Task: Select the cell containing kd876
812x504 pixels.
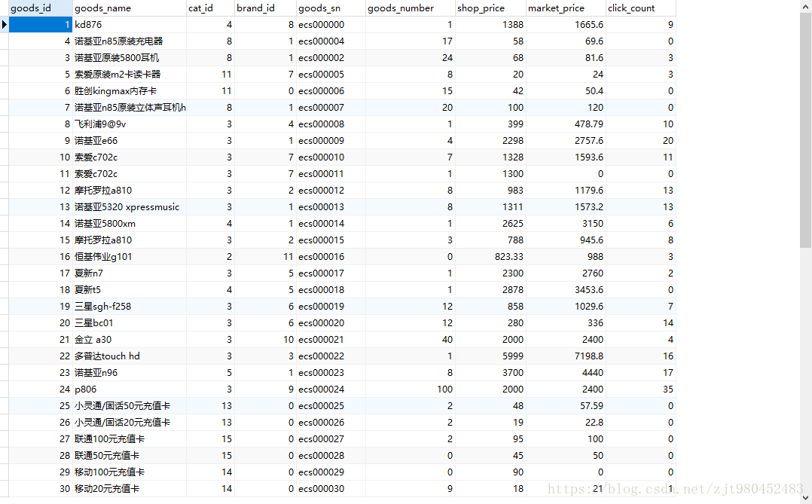Action: pyautogui.click(x=130, y=24)
